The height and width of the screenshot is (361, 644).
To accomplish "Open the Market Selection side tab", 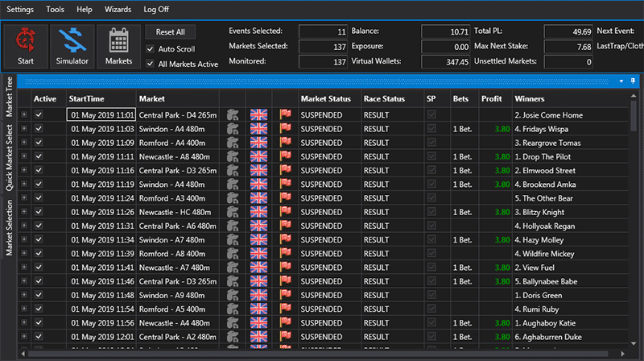I will coord(9,227).
